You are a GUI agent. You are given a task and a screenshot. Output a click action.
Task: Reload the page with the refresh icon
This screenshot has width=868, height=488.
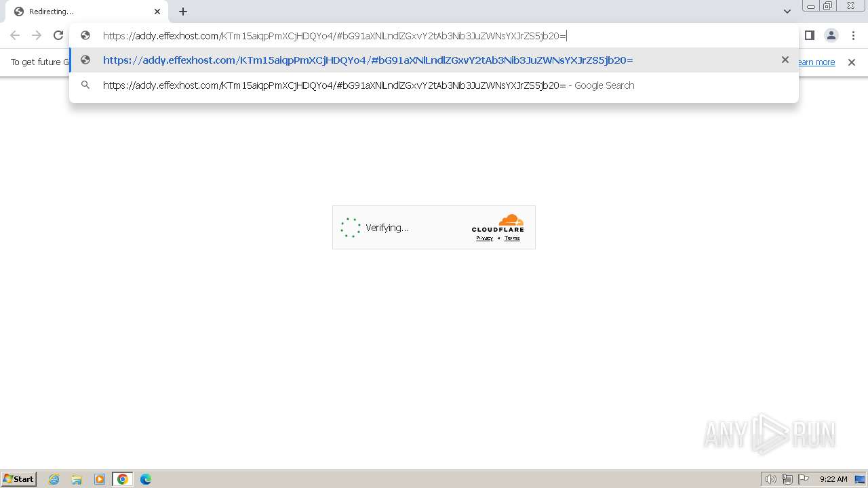58,35
